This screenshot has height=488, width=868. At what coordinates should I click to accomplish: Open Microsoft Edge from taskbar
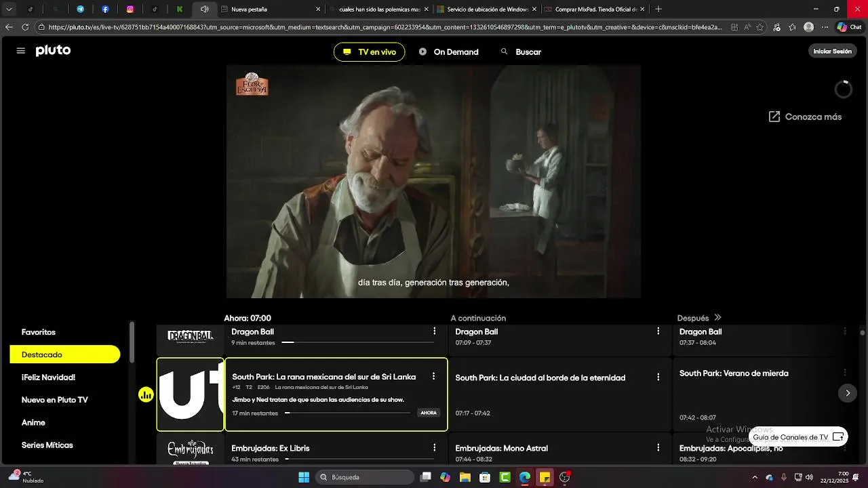click(525, 477)
